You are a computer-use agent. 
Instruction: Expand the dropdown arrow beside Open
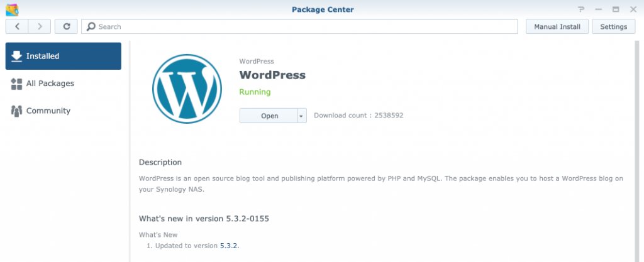pos(302,116)
